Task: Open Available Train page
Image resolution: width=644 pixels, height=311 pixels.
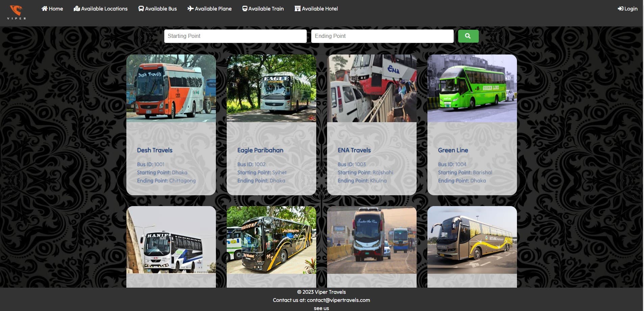Action: point(263,8)
